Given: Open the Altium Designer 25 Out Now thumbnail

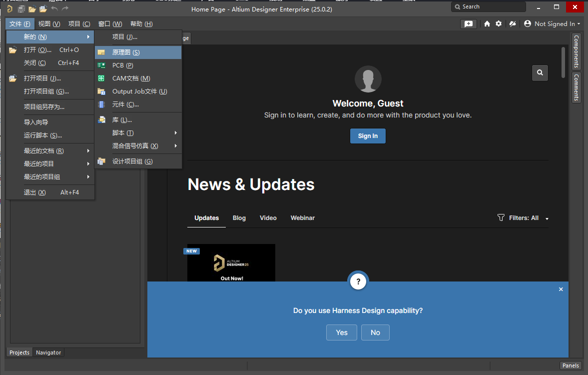Looking at the screenshot, I should pos(231,263).
